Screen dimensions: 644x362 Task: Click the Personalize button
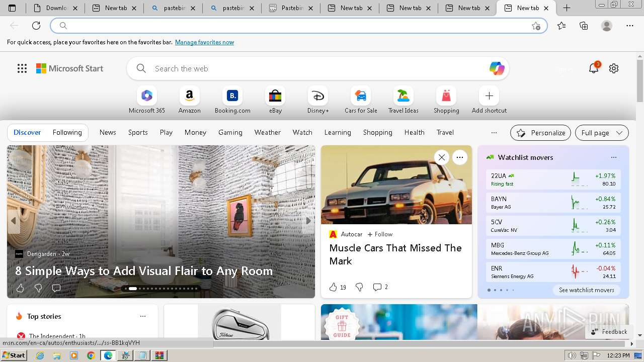click(x=540, y=133)
